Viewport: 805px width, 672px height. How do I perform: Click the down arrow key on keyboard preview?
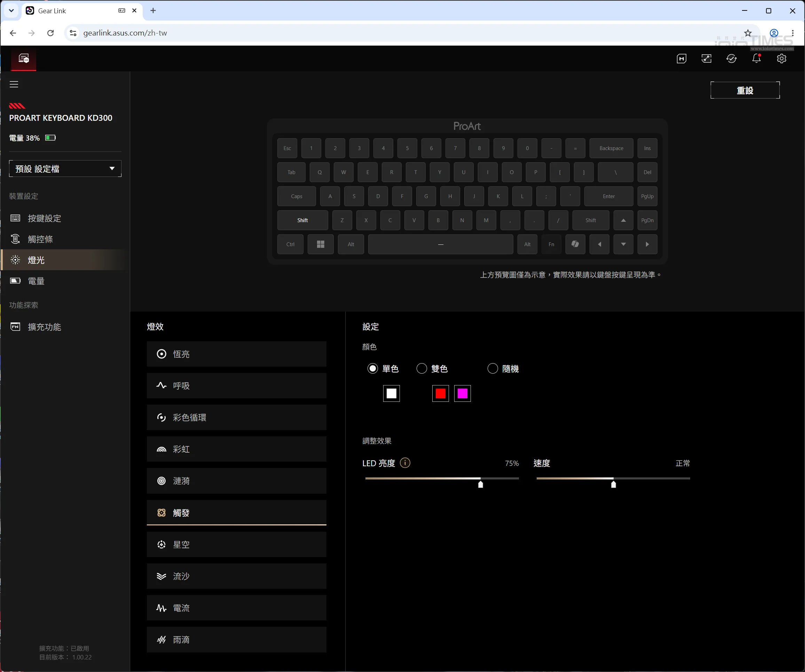click(x=623, y=244)
